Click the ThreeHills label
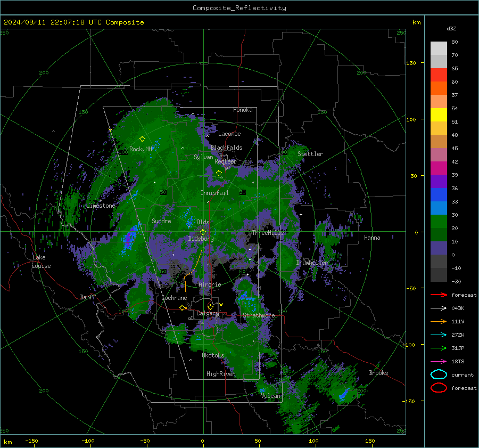The image size is (479, 448). tap(268, 233)
